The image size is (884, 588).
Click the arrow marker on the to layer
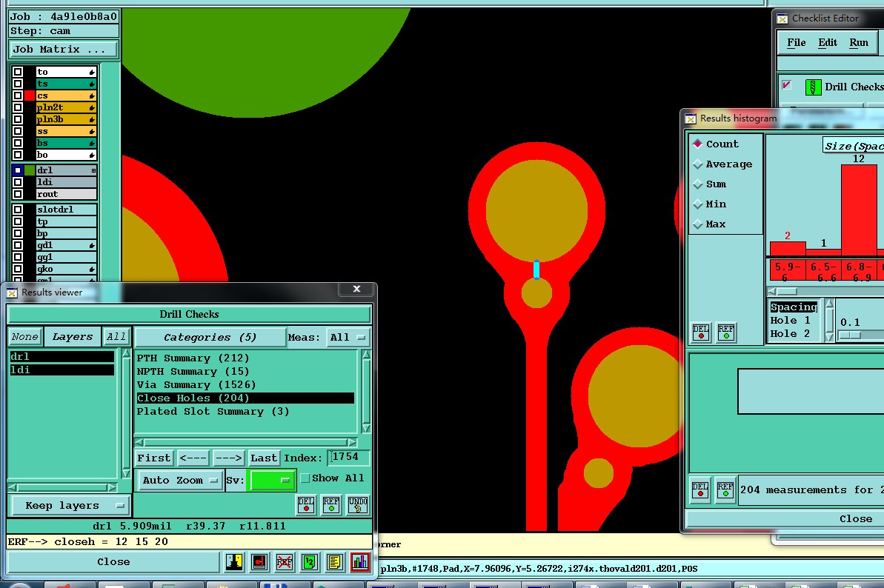(x=92, y=72)
